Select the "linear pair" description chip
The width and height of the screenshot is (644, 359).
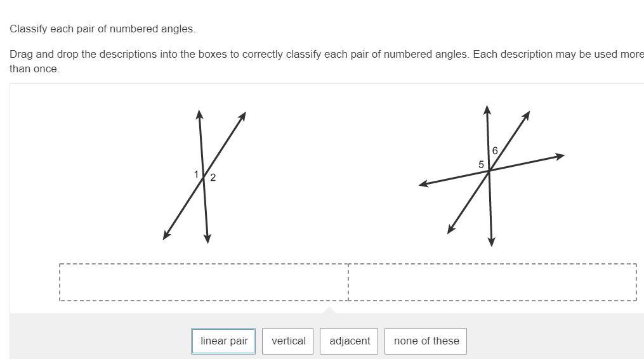[x=223, y=341]
